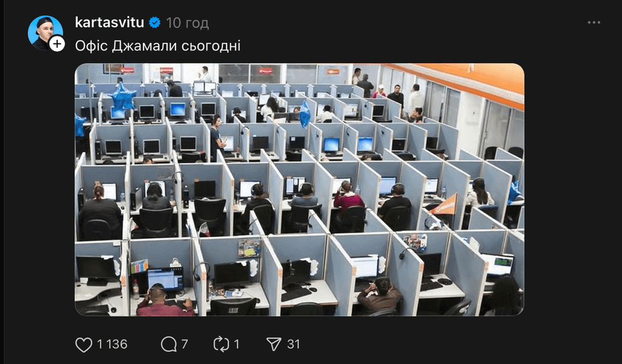Click the blue star balloon in the photo
Image resolution: width=622 pixels, height=364 pixels.
[x=122, y=97]
